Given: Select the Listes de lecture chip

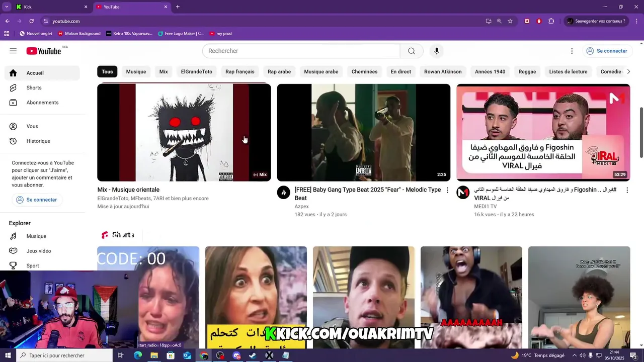Looking at the screenshot, I should coord(568,71).
